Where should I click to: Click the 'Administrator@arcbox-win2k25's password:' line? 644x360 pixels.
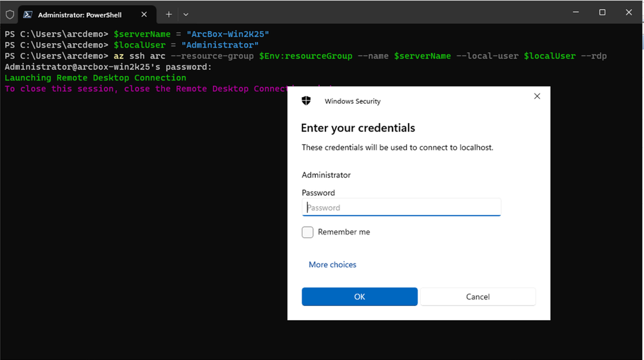pyautogui.click(x=108, y=67)
